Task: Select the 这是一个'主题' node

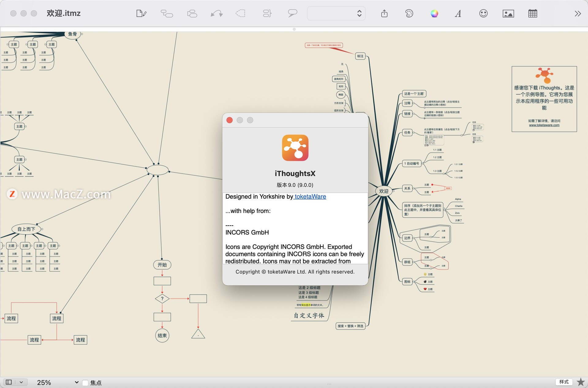Action: click(x=414, y=94)
